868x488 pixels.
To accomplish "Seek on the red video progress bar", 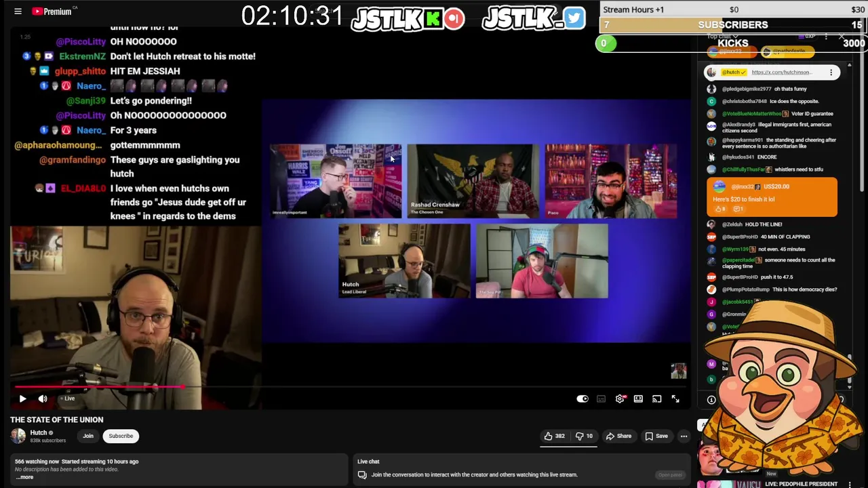I will 98,387.
